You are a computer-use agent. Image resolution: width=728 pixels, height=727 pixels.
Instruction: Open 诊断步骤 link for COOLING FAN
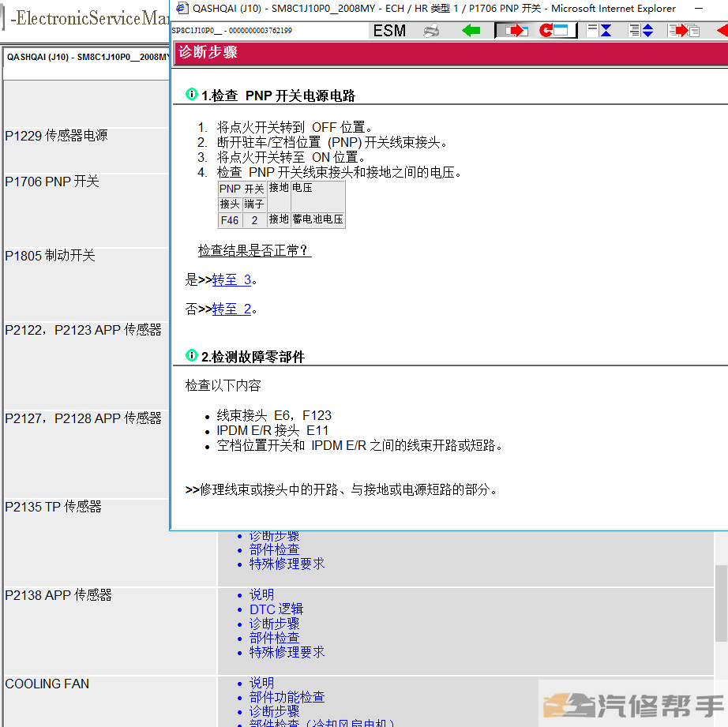pos(274,712)
